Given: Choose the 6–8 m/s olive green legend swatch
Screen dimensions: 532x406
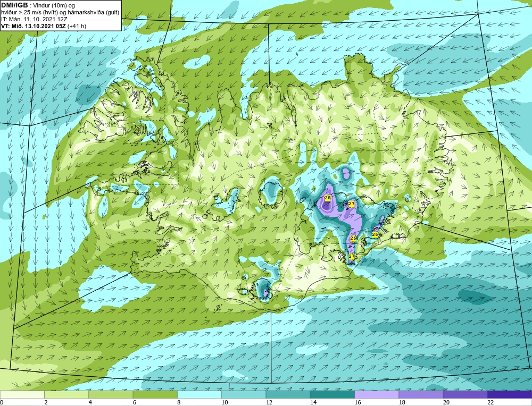Looking at the screenshot, I should click(155, 395).
